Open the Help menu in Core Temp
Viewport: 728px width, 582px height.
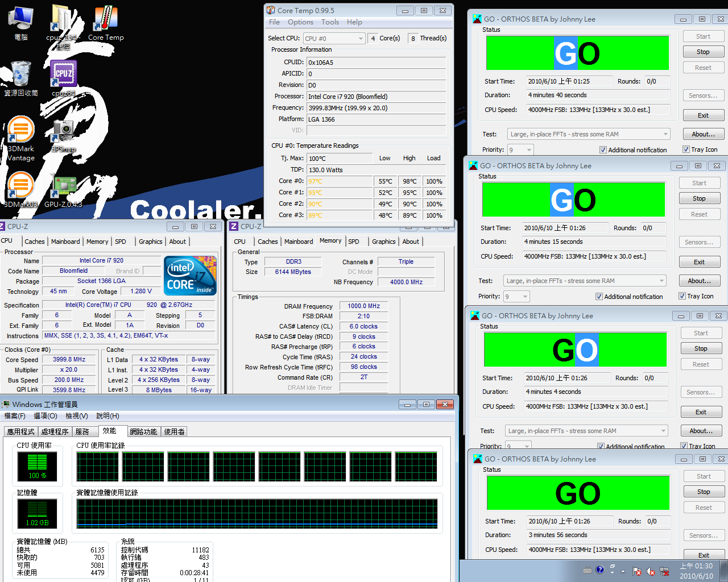[354, 22]
